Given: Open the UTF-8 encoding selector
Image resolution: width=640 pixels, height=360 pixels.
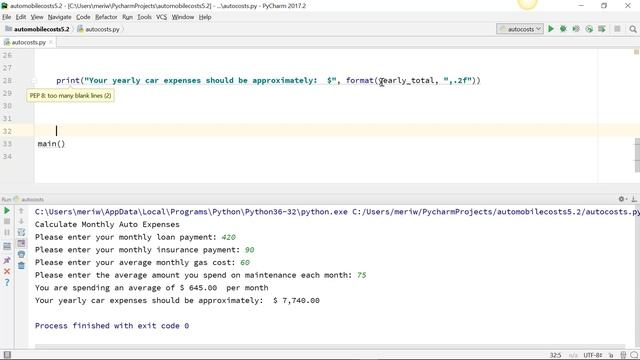Looking at the screenshot, I should [593, 355].
